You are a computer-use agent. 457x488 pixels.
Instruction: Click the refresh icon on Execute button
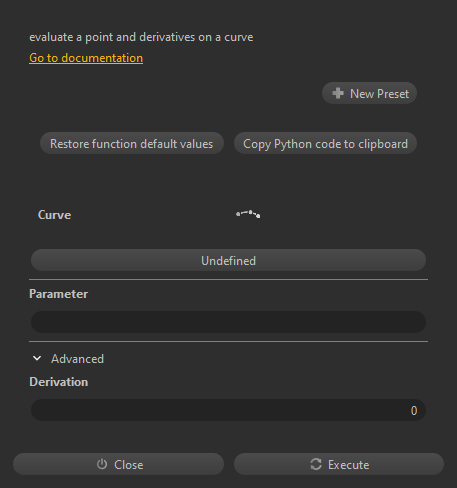pos(316,464)
